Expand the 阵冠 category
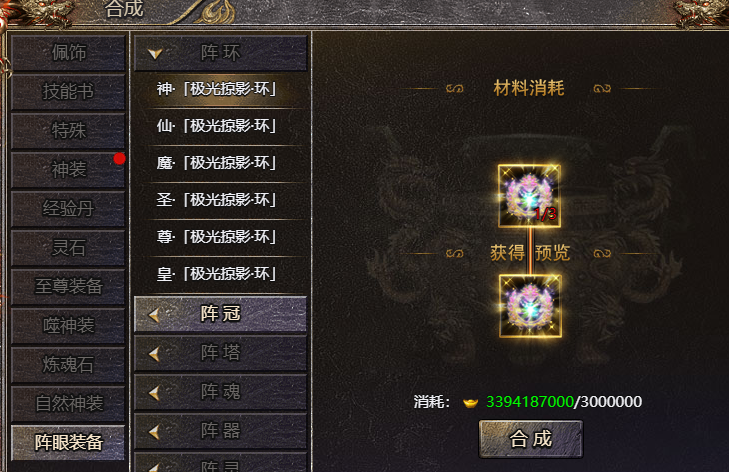This screenshot has height=472, width=729. [220, 314]
